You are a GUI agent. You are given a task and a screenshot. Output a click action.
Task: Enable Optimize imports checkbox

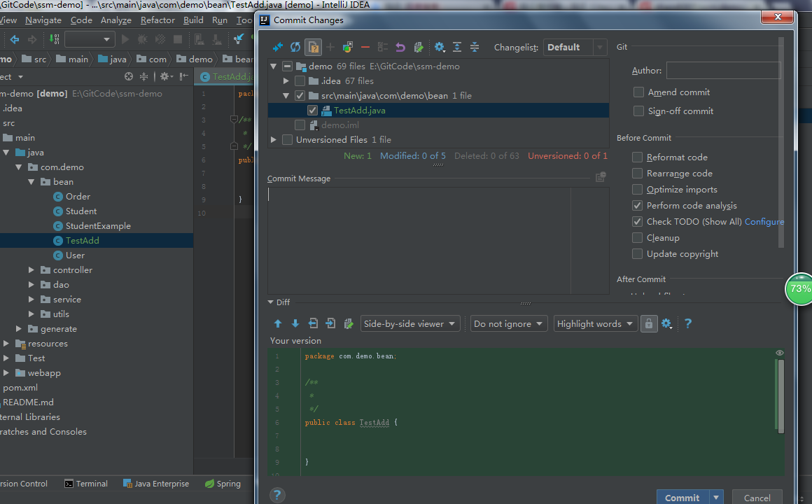[638, 190]
